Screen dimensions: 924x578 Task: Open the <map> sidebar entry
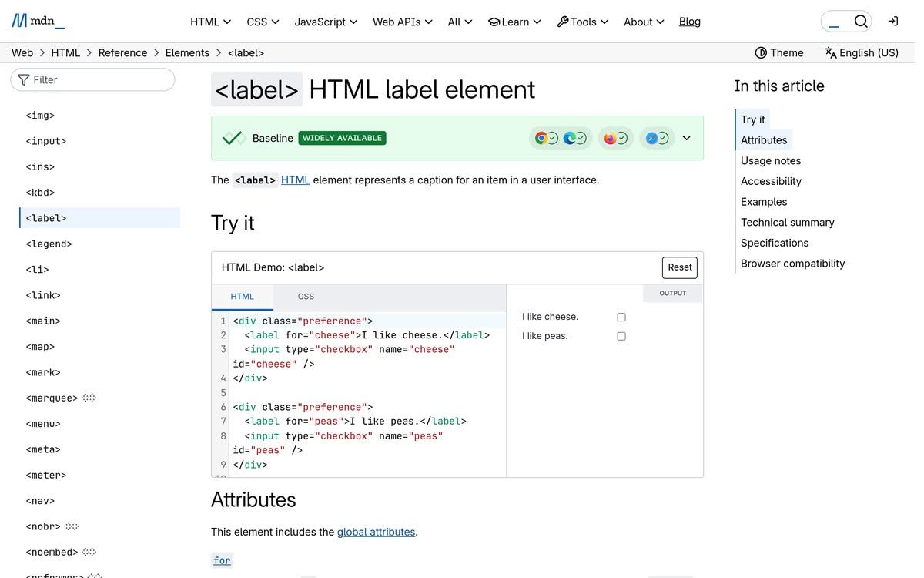tap(40, 346)
